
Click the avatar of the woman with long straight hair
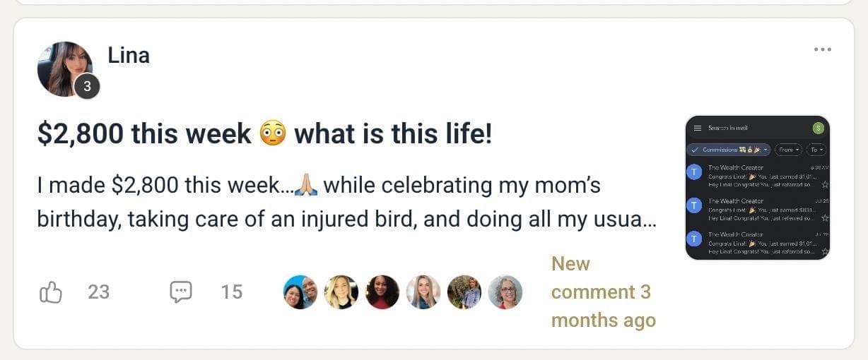423,292
